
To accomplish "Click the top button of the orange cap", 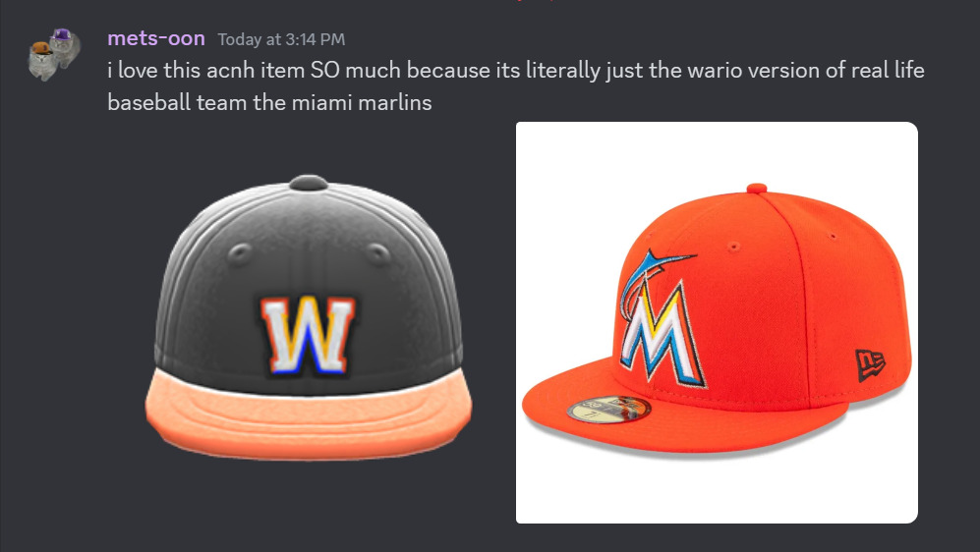I will tap(756, 189).
